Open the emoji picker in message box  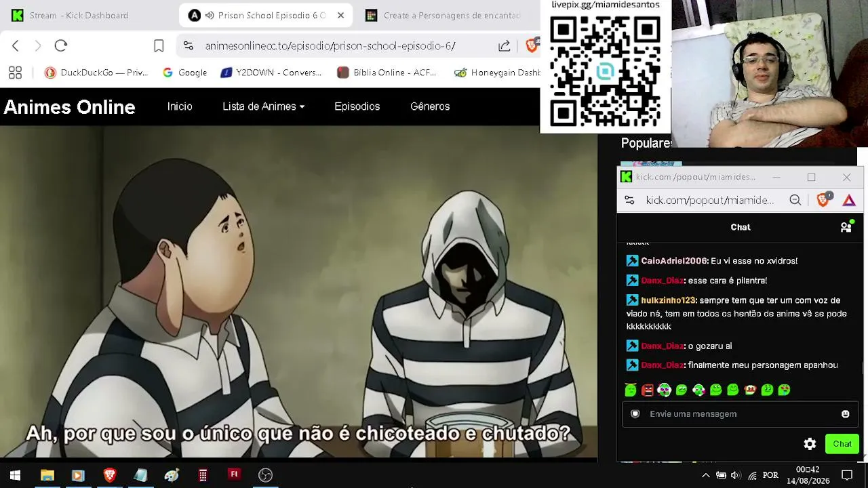(845, 414)
